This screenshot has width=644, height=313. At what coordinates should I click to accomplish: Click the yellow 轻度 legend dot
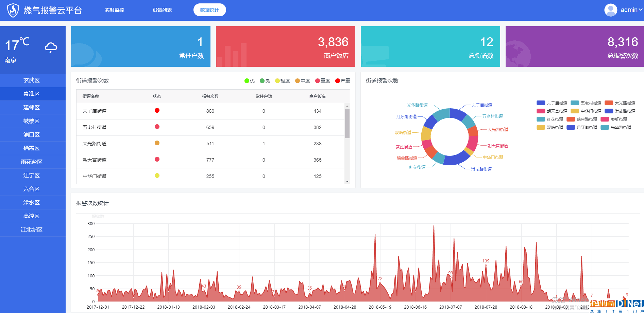point(277,81)
